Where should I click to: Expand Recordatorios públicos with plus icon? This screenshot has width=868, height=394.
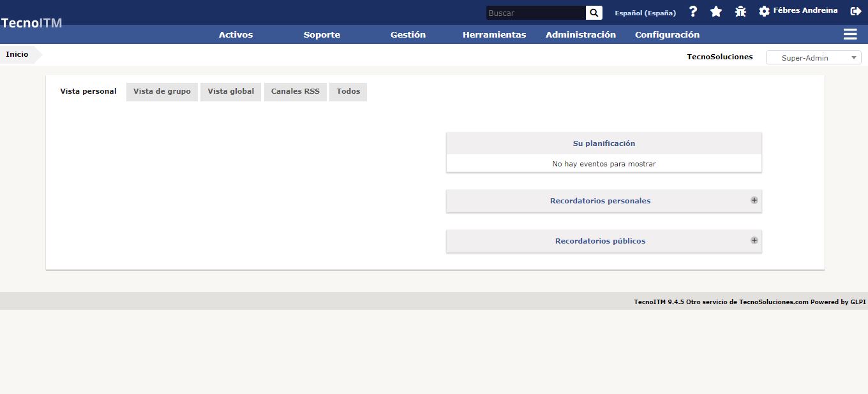pyautogui.click(x=754, y=240)
